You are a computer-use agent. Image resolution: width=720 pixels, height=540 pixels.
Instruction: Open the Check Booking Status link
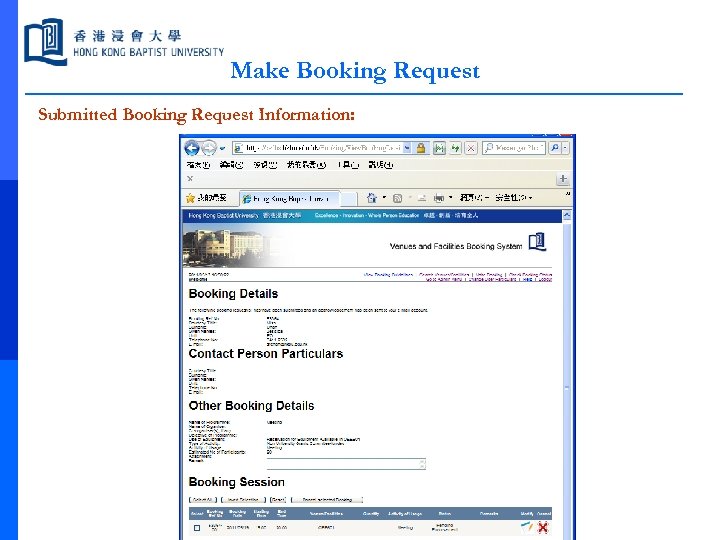(530, 275)
